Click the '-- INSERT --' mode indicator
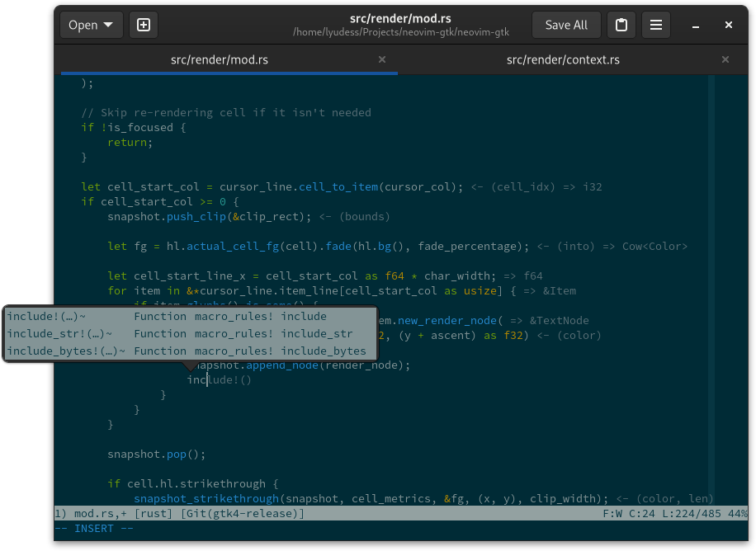Screen dimensions: 756x551 pos(94,529)
